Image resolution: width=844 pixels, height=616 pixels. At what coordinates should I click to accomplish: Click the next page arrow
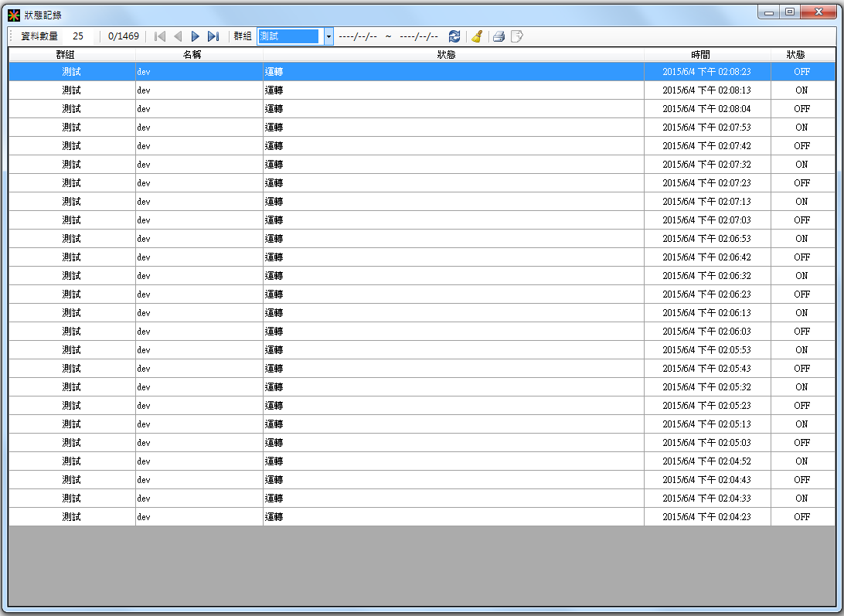tap(196, 36)
